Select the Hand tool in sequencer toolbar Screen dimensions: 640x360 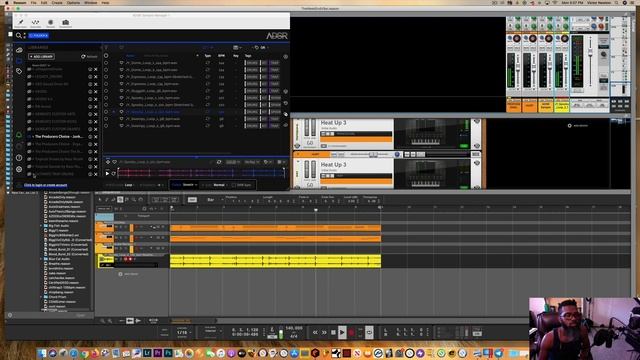(141, 200)
